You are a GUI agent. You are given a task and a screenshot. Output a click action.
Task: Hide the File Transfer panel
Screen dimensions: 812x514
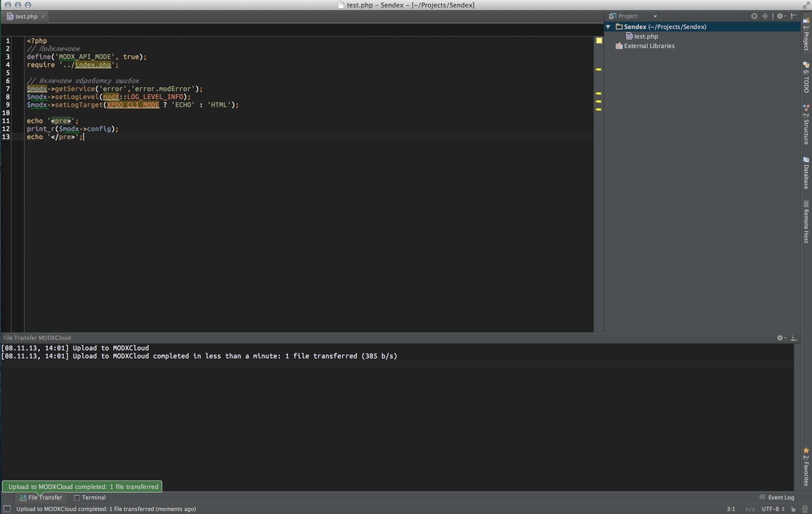793,338
